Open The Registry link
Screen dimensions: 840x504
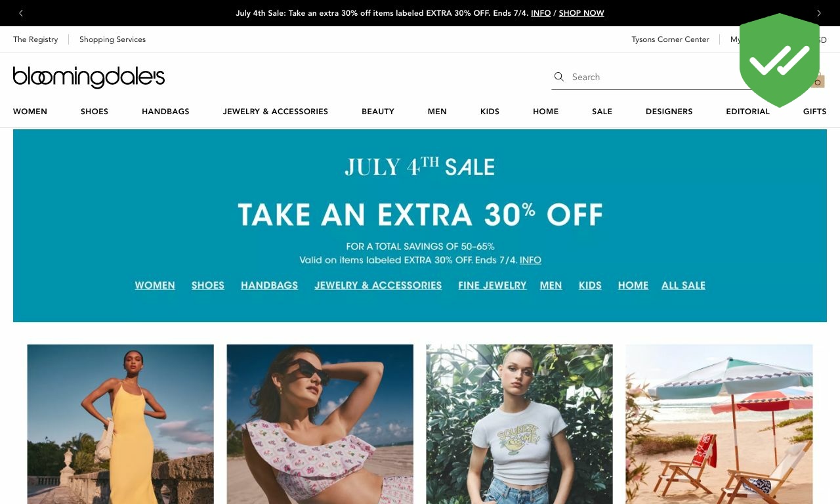[x=35, y=39]
